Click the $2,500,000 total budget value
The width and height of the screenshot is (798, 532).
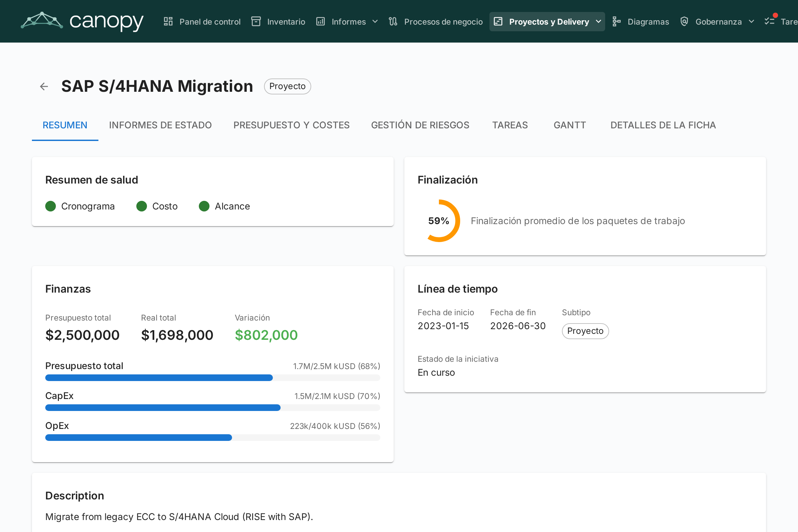click(x=82, y=335)
